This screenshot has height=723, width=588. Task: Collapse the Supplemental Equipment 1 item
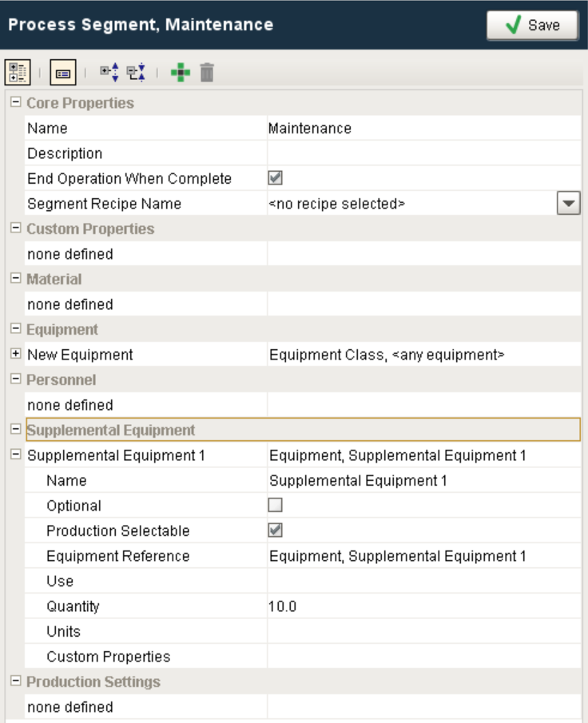click(x=15, y=455)
